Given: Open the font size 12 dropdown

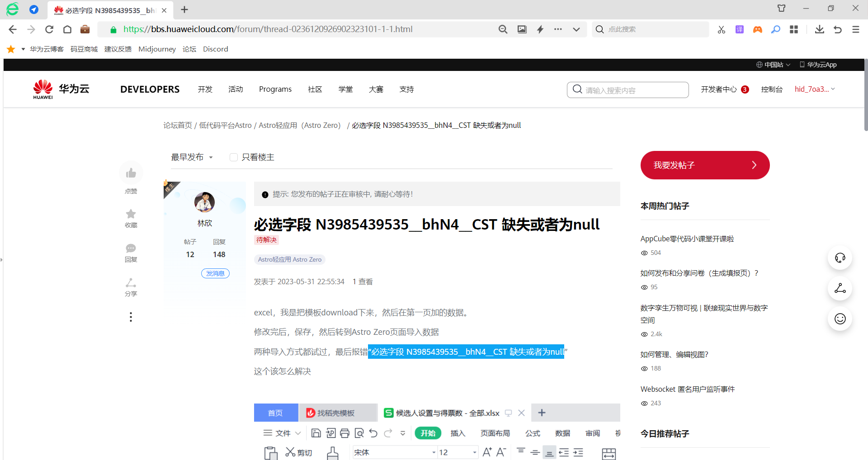Looking at the screenshot, I should [x=474, y=452].
